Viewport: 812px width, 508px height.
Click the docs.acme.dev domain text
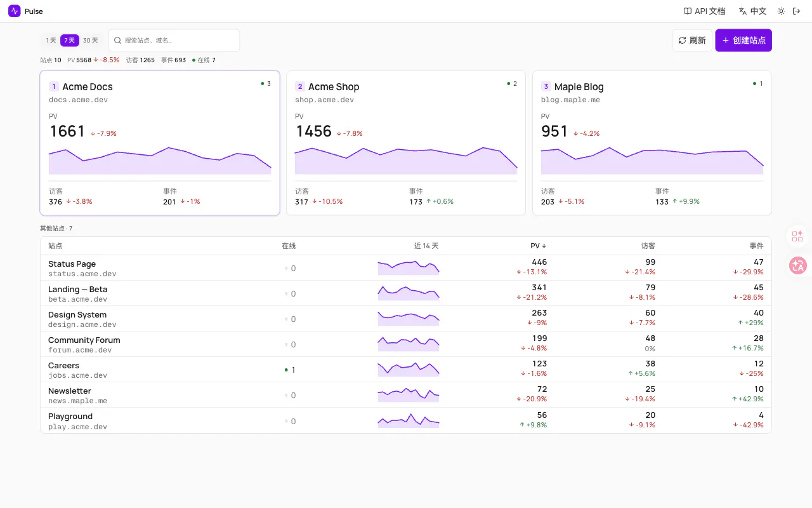tap(79, 100)
